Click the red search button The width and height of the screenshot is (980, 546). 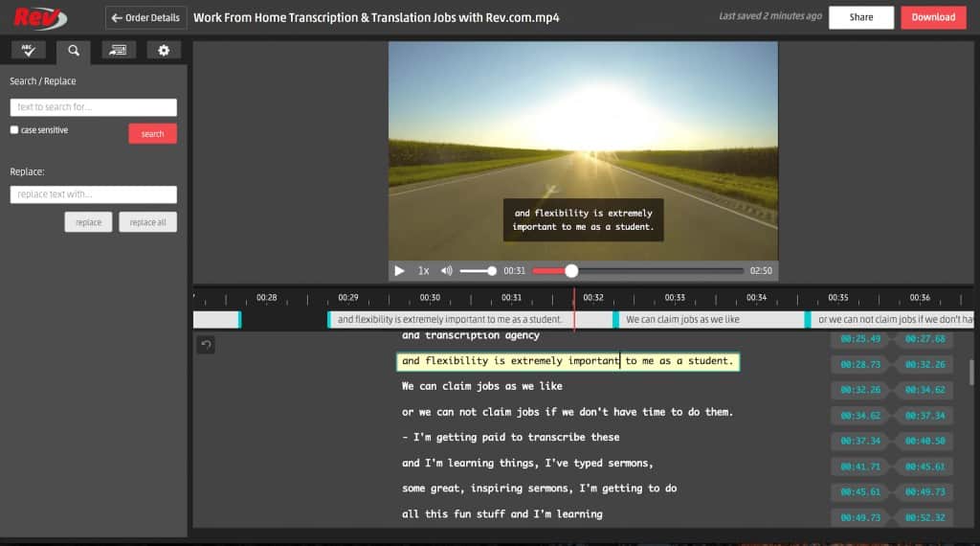[152, 134]
